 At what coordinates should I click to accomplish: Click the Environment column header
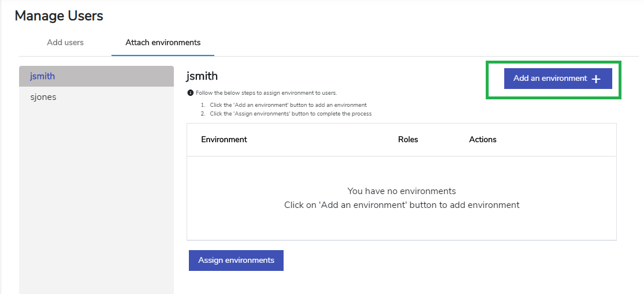coord(224,140)
